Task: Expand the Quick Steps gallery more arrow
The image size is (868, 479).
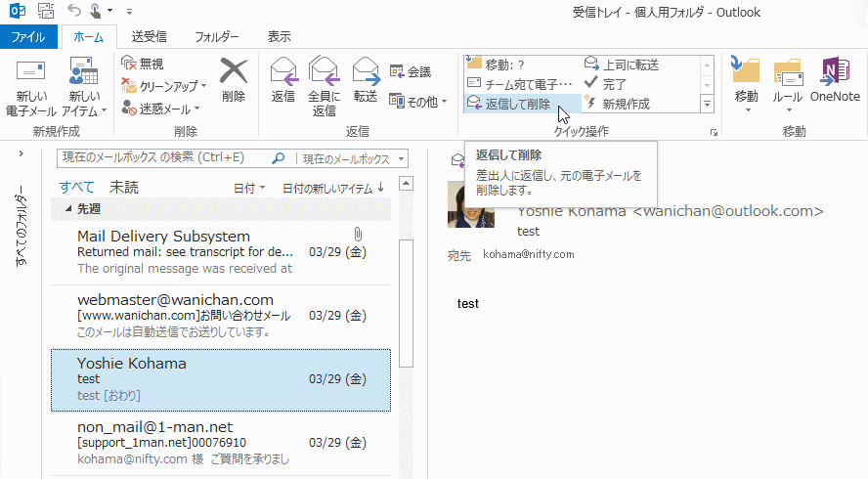Action: coord(707,104)
